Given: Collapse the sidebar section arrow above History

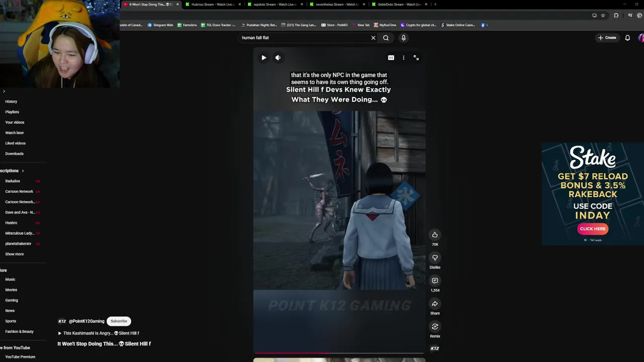Looking at the screenshot, I should (x=4, y=92).
